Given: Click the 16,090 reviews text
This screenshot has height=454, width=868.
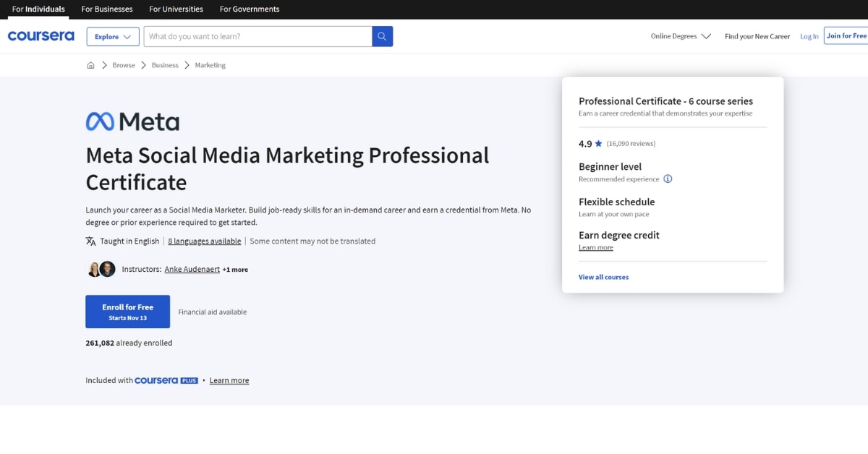Looking at the screenshot, I should point(631,144).
